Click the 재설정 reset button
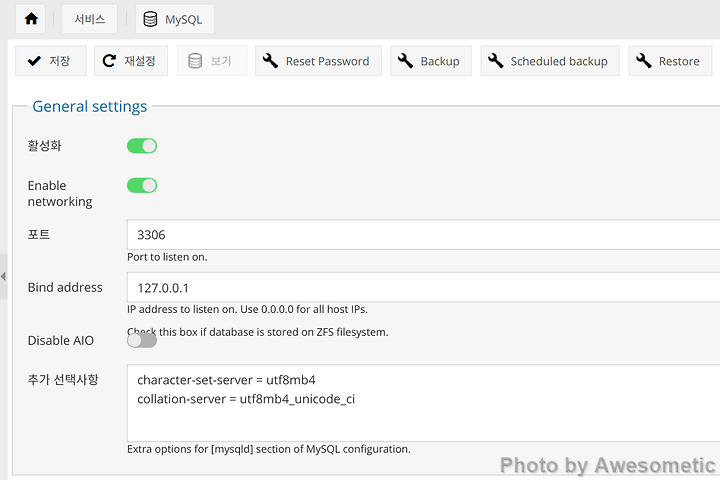This screenshot has height=480, width=720. coord(131,61)
